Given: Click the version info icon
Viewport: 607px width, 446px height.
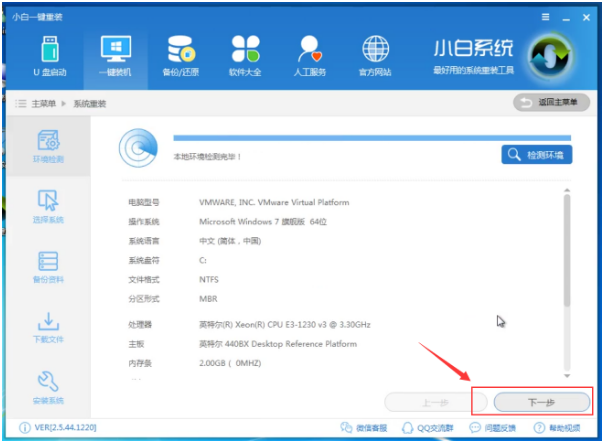Looking at the screenshot, I should [x=25, y=428].
